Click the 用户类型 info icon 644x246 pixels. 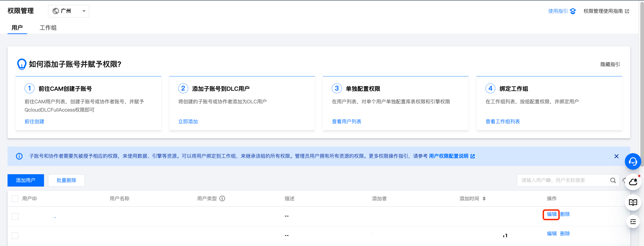tap(222, 199)
